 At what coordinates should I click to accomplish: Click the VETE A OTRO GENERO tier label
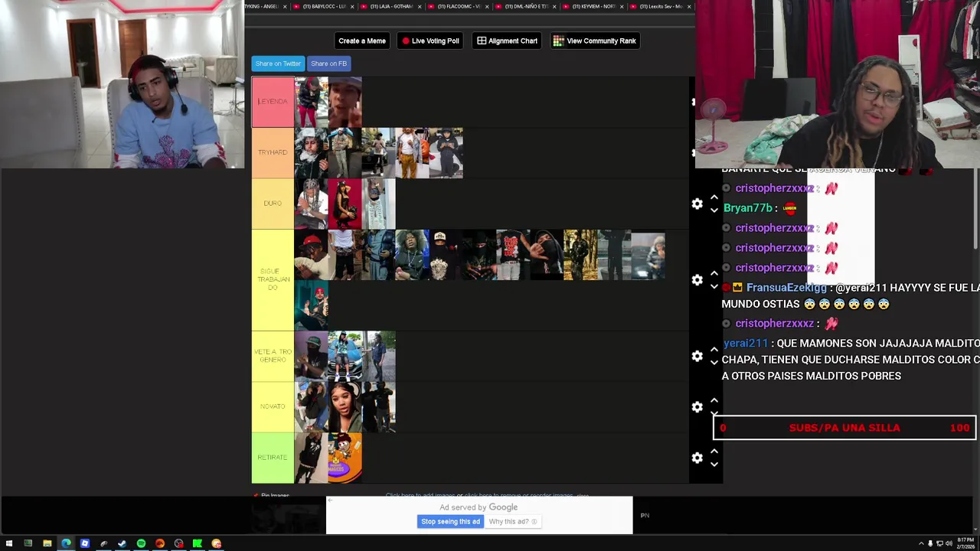tap(273, 356)
